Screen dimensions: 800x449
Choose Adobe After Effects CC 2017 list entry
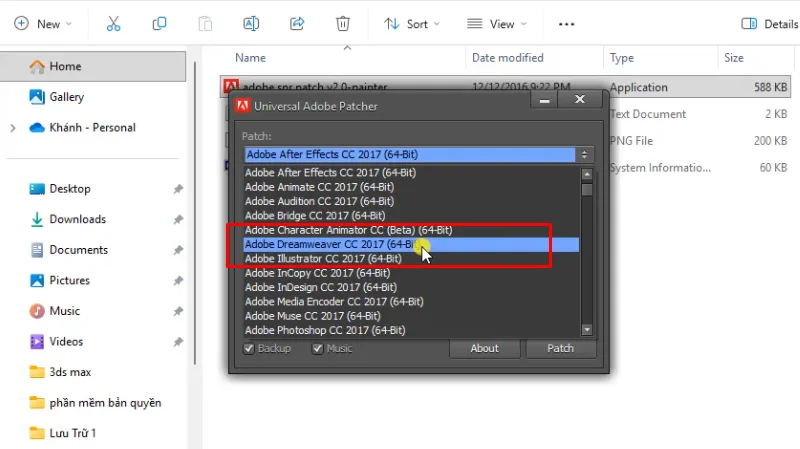(x=412, y=172)
